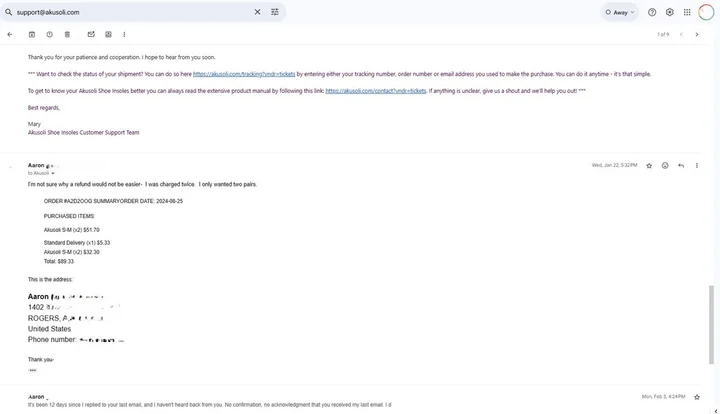The width and height of the screenshot is (720, 414).
Task: Open the Help support icon
Action: (x=652, y=12)
